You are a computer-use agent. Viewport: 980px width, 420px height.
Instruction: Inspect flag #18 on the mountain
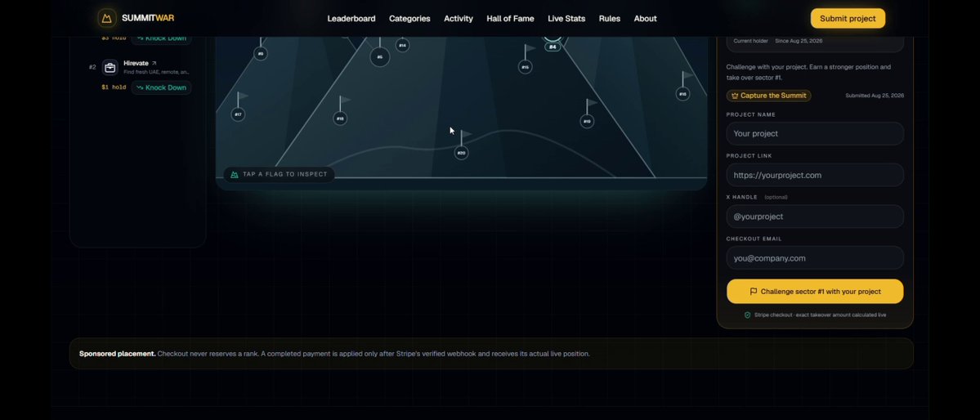(x=340, y=118)
